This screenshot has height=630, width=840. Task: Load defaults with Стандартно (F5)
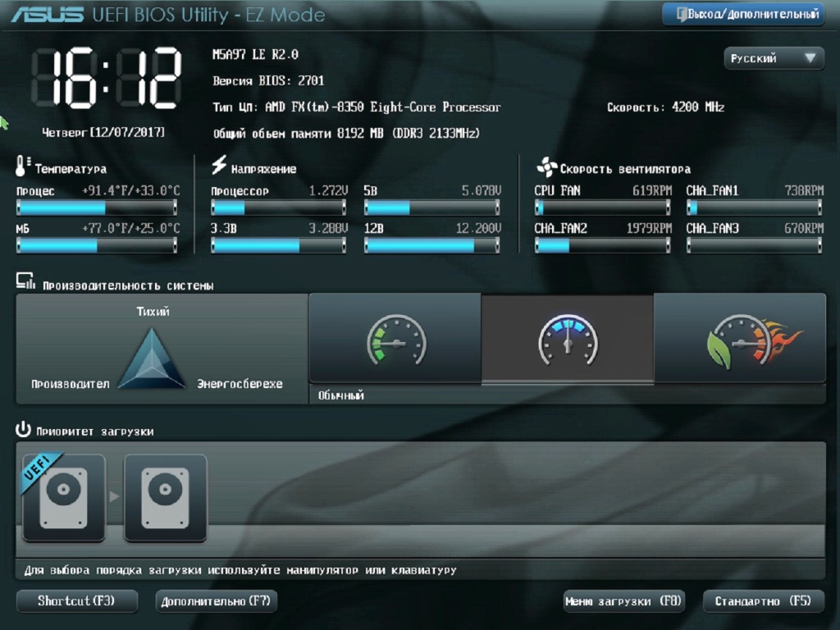pyautogui.click(x=764, y=601)
